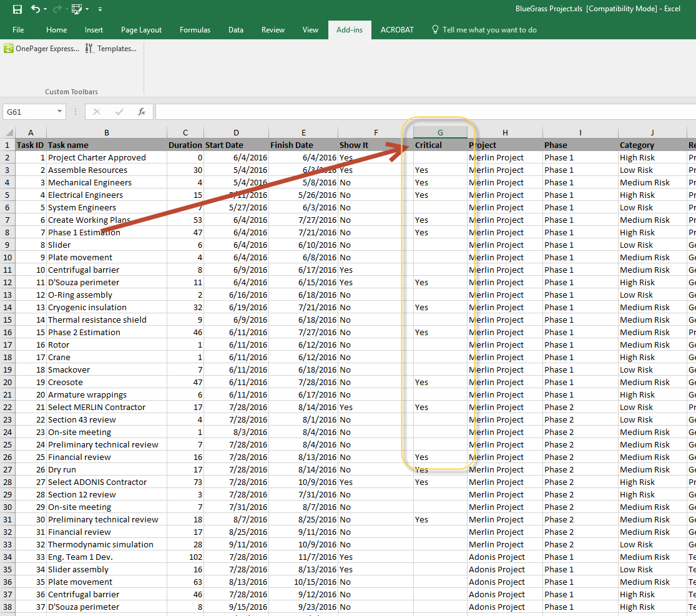
Task: Open the Page Layout tab
Action: (141, 30)
